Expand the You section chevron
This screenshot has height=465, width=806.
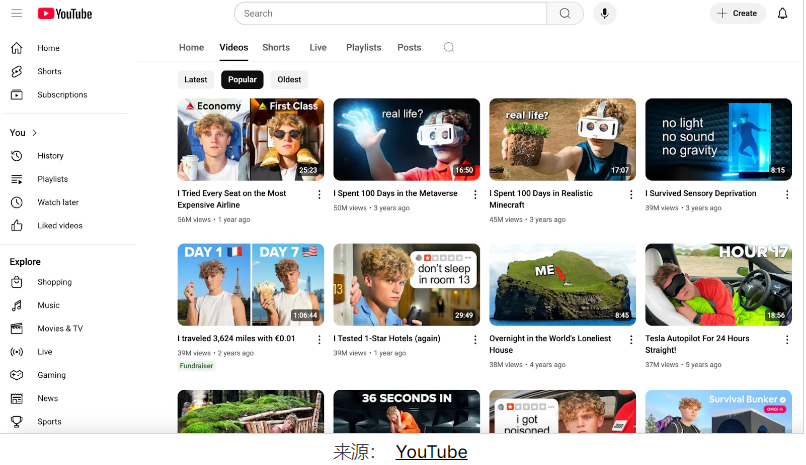click(x=35, y=132)
